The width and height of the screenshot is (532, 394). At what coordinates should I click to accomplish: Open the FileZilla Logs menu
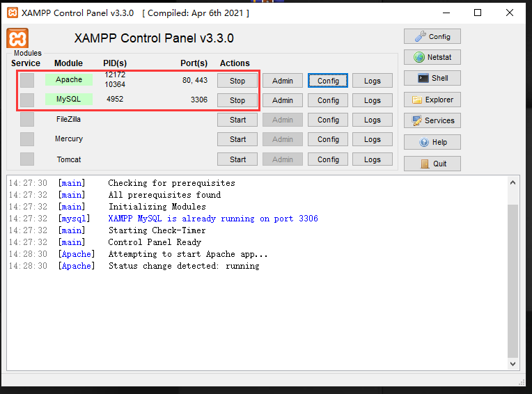[373, 120]
